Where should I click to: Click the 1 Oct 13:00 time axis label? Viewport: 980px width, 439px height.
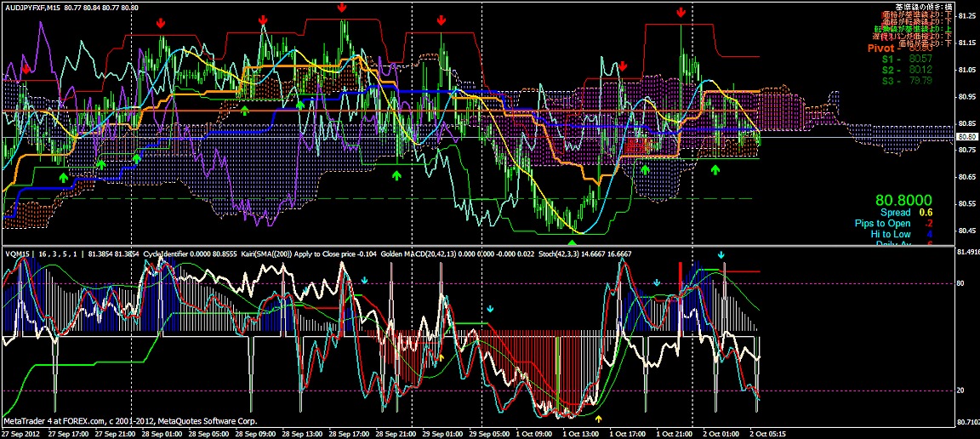(582, 433)
